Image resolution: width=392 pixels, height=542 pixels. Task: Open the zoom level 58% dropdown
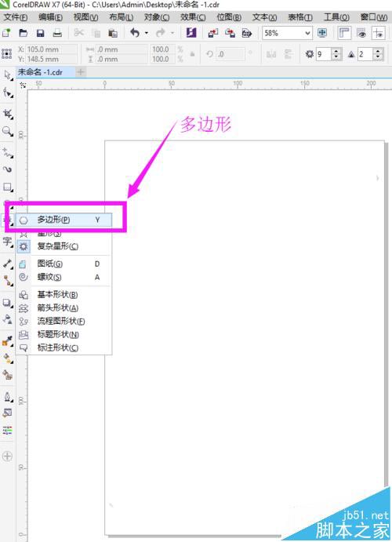[x=307, y=33]
